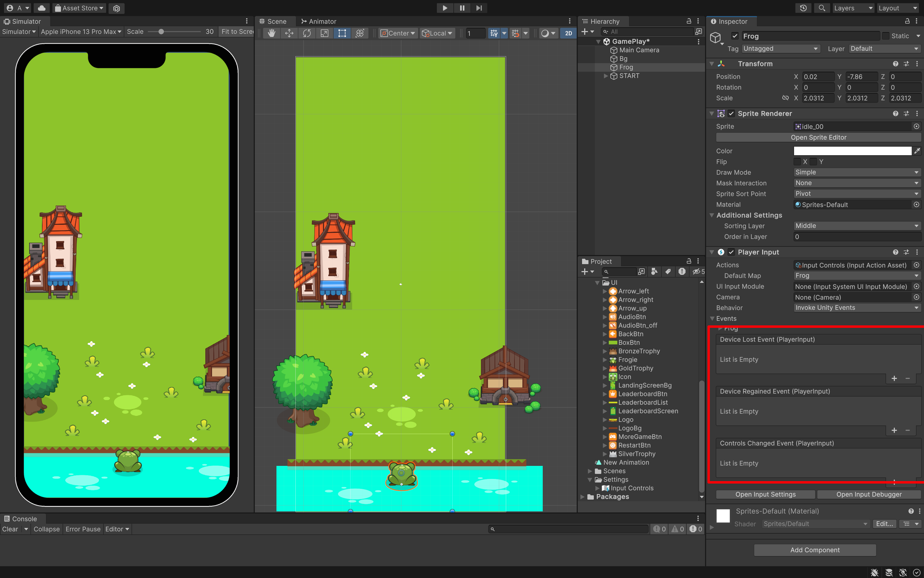Select the Scale tool
The width and height of the screenshot is (924, 578).
tap(324, 33)
